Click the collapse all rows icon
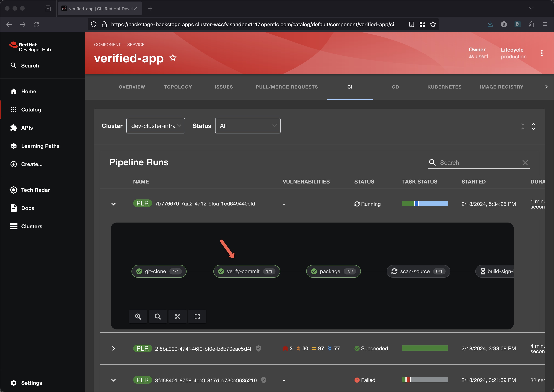 tap(523, 126)
